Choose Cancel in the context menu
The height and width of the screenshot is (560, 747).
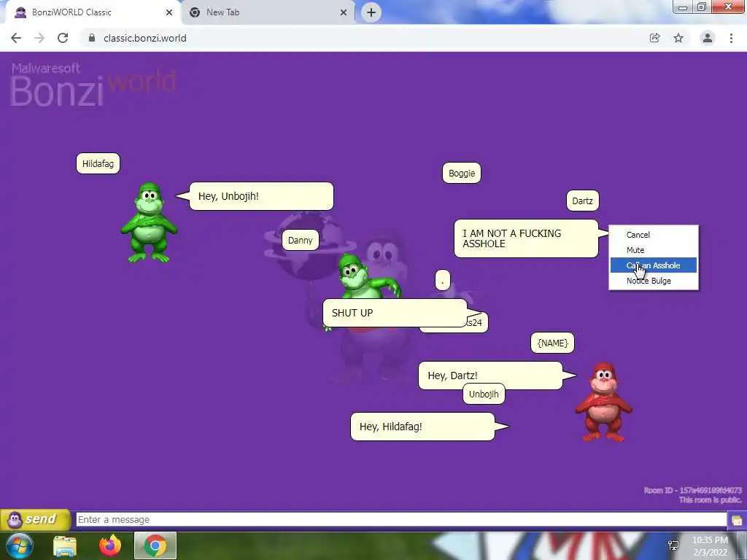click(654, 235)
